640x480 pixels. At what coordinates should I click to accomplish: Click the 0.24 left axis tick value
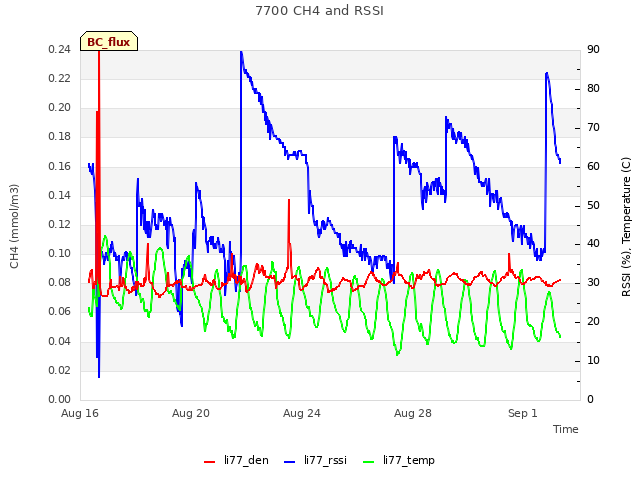(x=60, y=49)
